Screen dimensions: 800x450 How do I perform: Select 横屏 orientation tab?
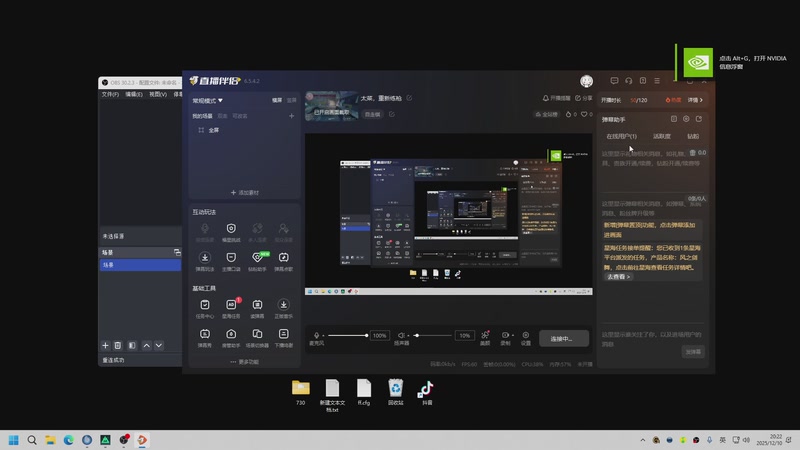pos(277,101)
